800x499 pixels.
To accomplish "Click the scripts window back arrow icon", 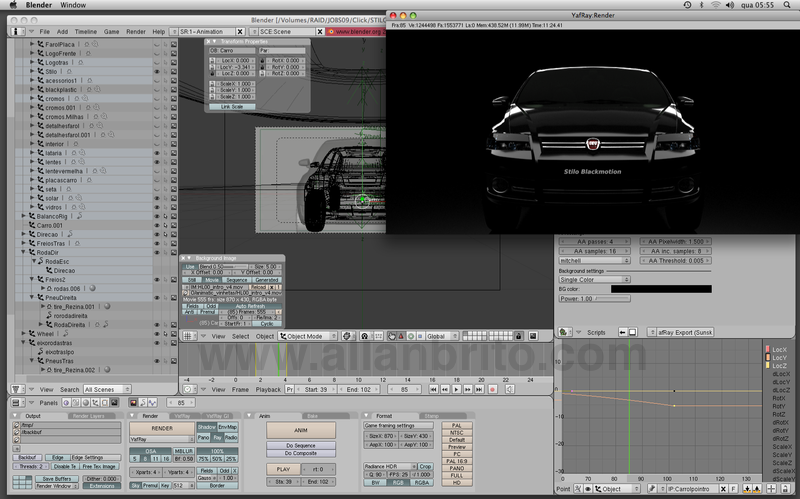I will 622,332.
